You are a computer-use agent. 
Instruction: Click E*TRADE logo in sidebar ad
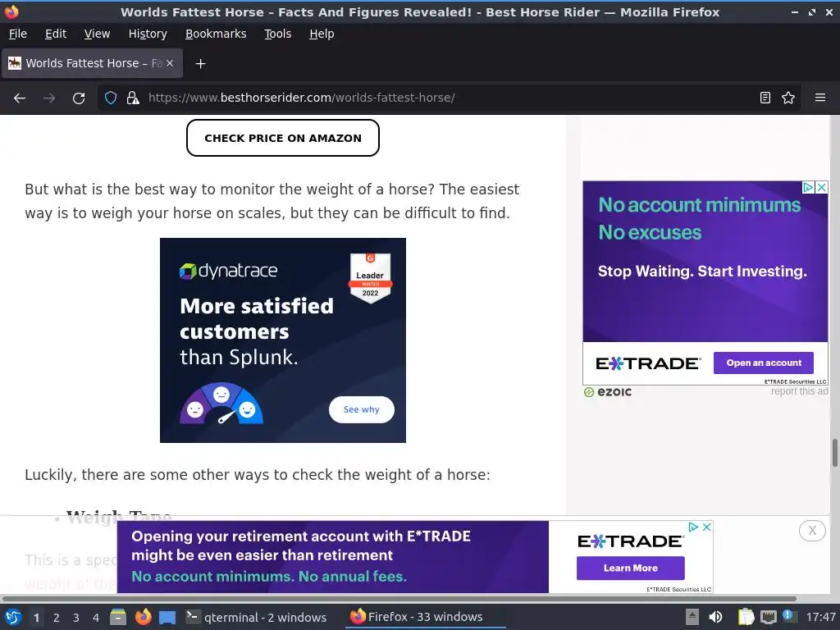coord(648,363)
